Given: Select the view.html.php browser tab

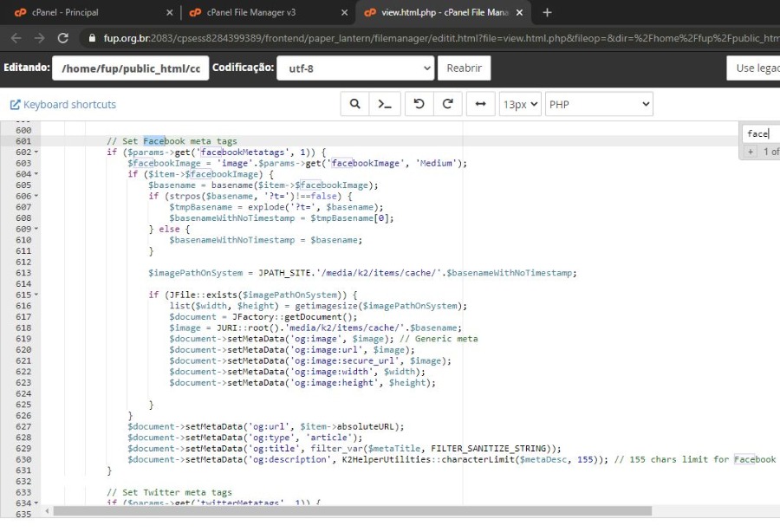Looking at the screenshot, I should point(443,12).
